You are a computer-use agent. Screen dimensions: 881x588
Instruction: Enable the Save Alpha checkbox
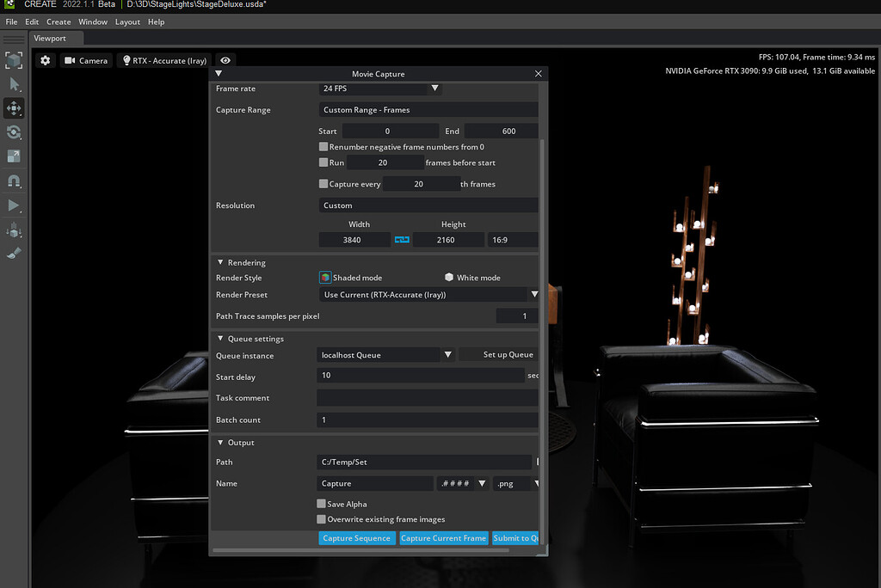(322, 504)
